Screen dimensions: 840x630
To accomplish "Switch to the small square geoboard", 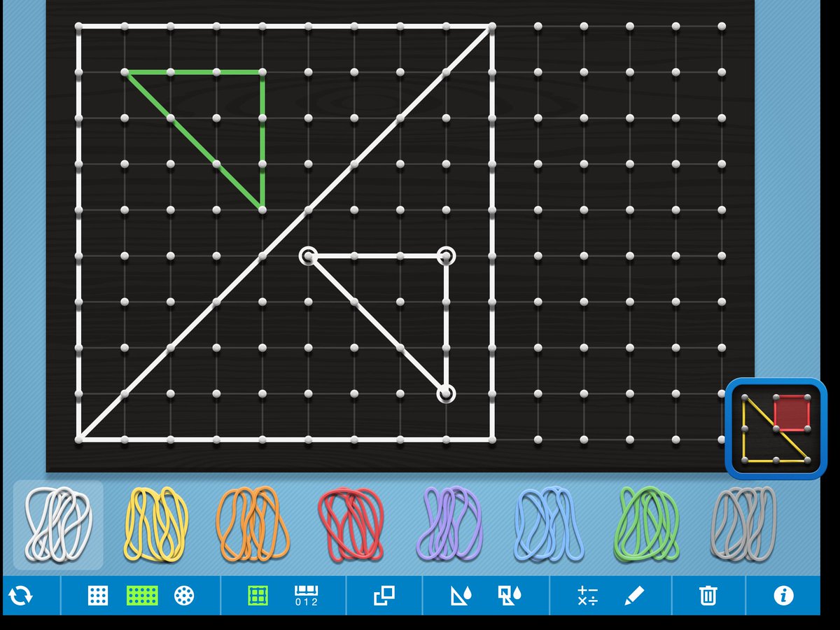I will coord(98,596).
